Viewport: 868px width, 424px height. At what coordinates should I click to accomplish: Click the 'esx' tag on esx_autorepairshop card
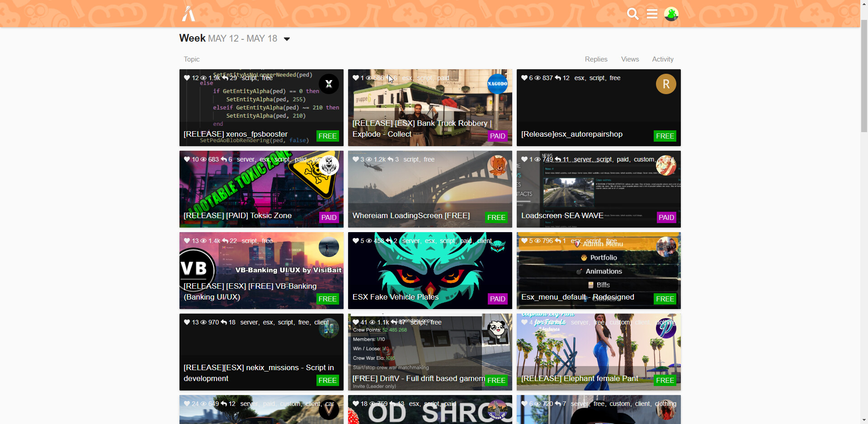point(579,78)
